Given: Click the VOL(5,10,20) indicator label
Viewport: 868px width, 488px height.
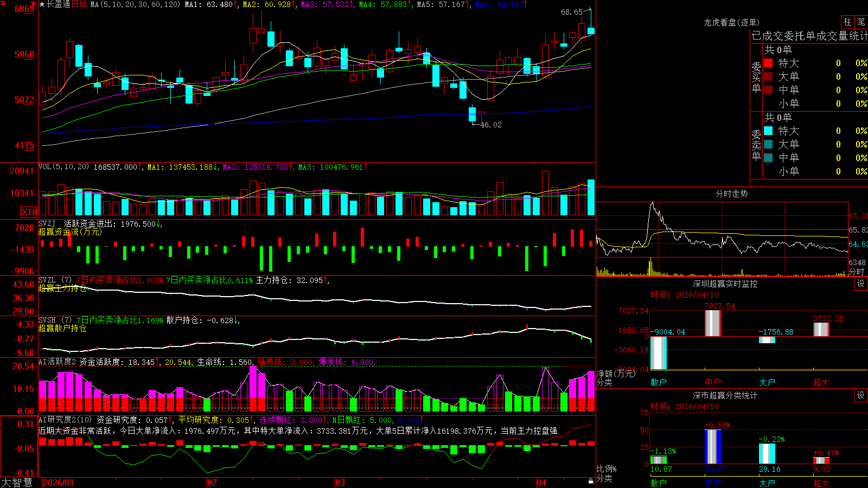Looking at the screenshot, I should coord(64,167).
